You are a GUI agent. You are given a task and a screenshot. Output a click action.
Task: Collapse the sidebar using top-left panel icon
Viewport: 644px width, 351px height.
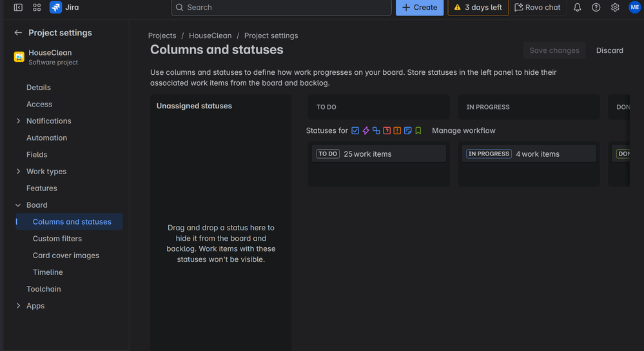[x=18, y=7]
